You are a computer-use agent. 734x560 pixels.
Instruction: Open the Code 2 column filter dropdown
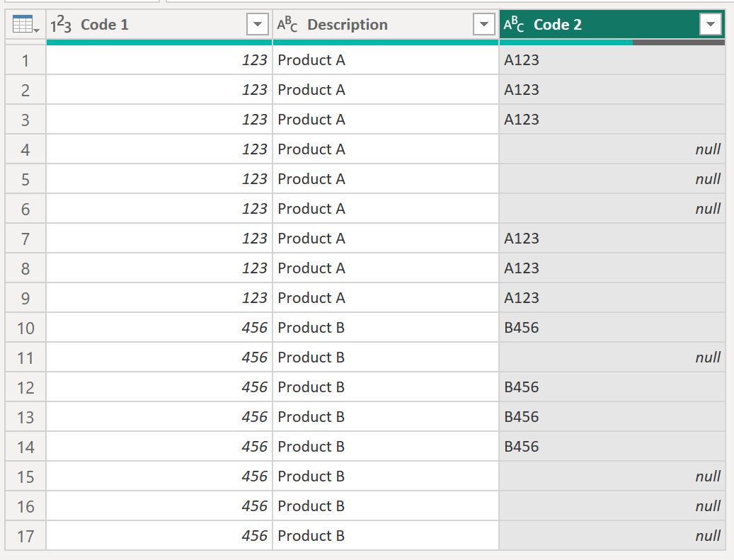pos(711,24)
